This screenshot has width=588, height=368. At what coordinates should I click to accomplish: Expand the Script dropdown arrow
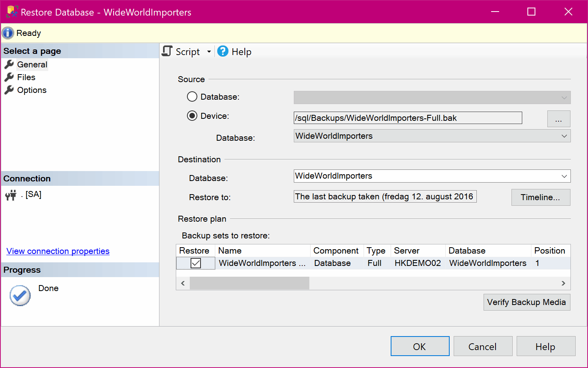209,51
